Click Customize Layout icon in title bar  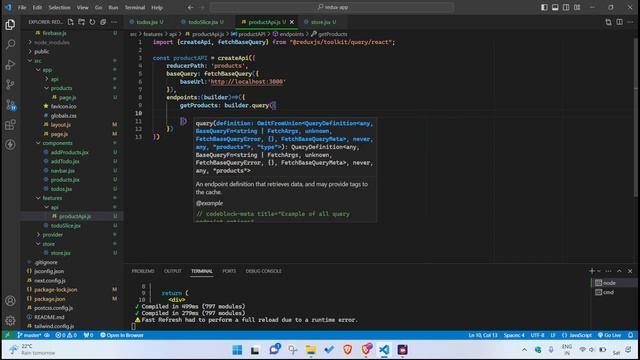[577, 7]
